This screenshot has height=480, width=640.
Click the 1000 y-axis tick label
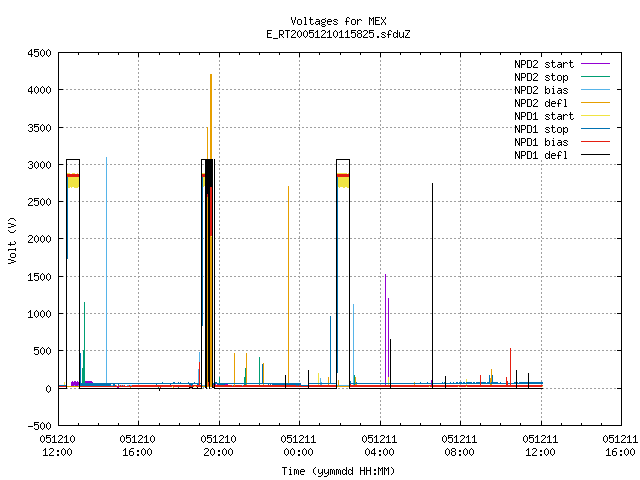click(x=40, y=314)
